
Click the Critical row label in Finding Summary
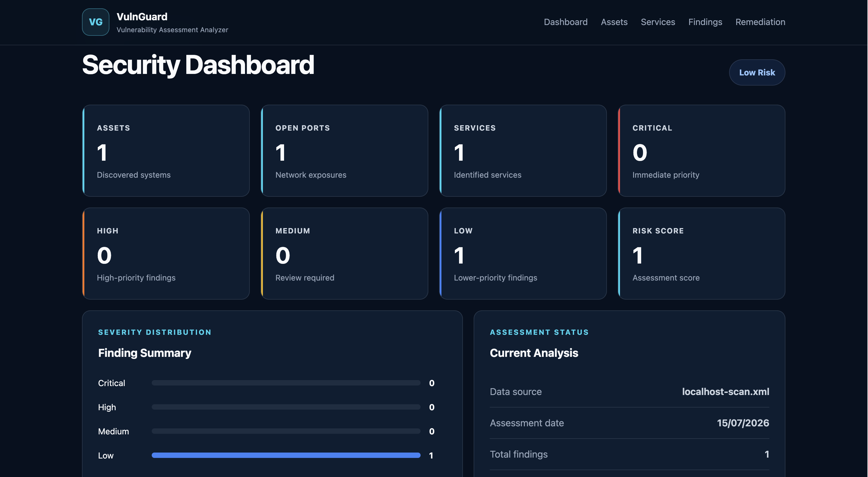(x=111, y=383)
